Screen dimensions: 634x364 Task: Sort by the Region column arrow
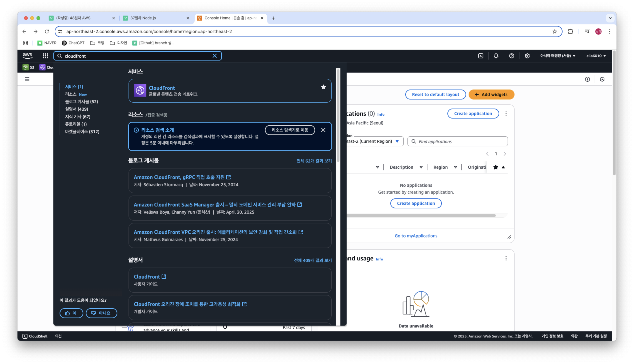456,167
